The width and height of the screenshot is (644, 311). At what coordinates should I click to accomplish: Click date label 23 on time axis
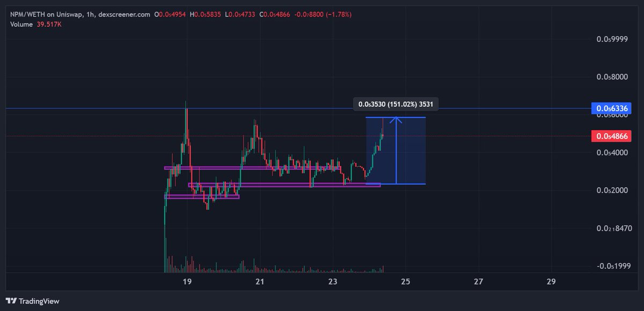pos(333,282)
